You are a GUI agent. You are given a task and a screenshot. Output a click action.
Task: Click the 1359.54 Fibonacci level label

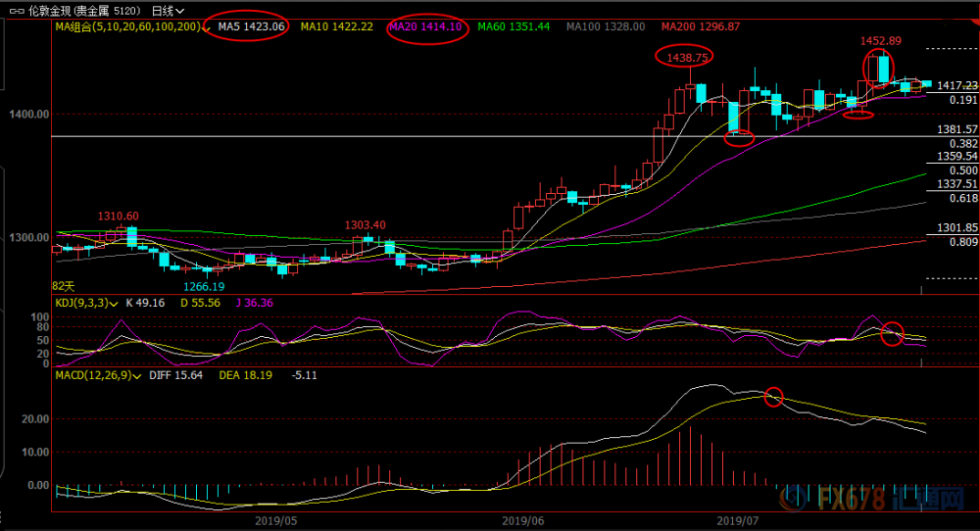pyautogui.click(x=956, y=156)
